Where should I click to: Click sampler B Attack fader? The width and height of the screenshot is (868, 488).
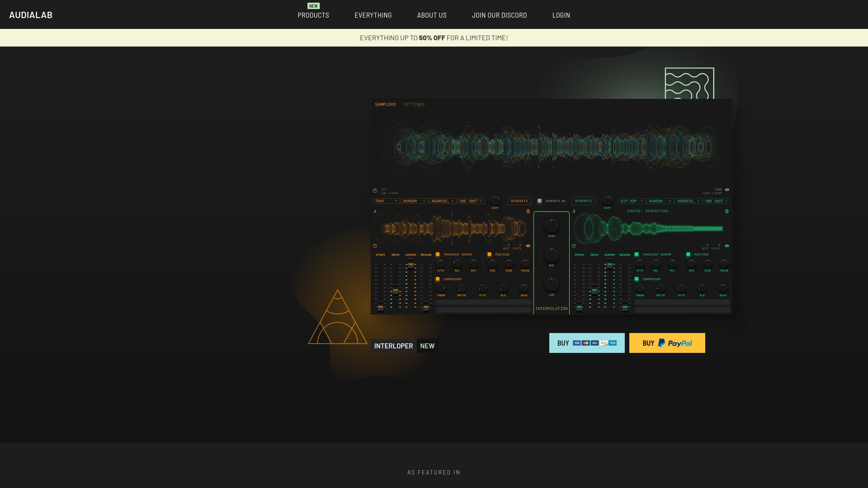click(579, 307)
